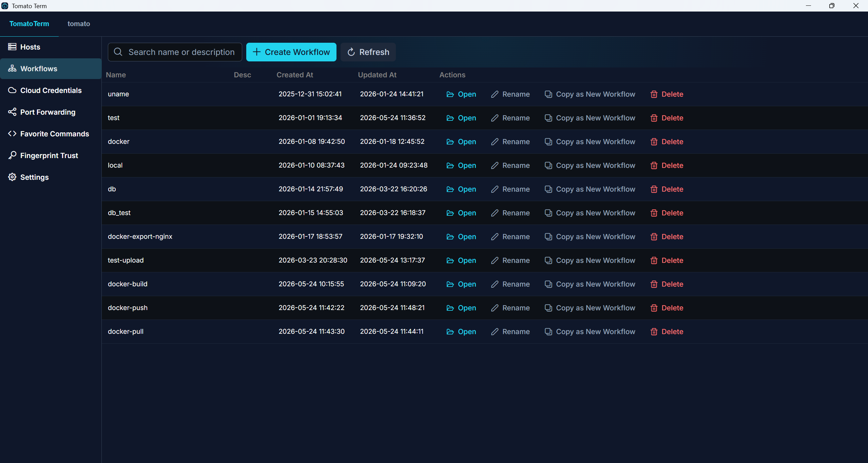Go to Cloud Credentials
The height and width of the screenshot is (463, 868).
(51, 90)
